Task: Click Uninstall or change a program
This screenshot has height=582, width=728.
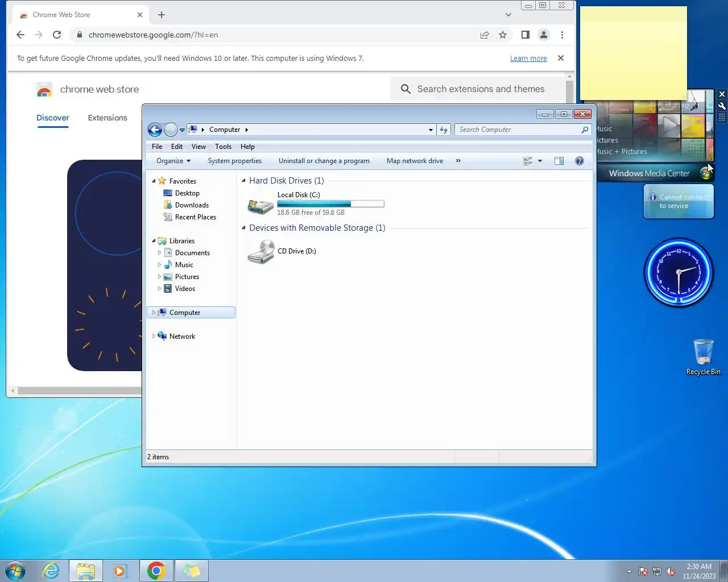Action: 324,161
